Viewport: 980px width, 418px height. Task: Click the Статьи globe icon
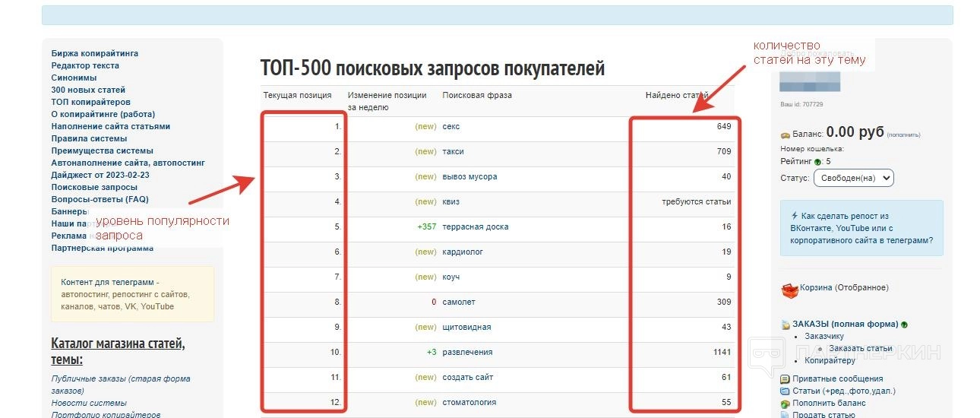coord(785,391)
